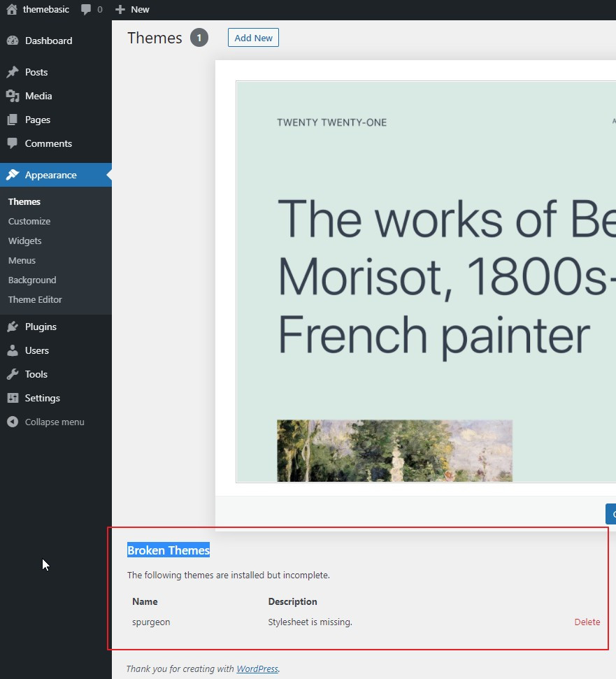Click the incomplete themes notice text
This screenshot has height=679, width=616.
tap(229, 575)
